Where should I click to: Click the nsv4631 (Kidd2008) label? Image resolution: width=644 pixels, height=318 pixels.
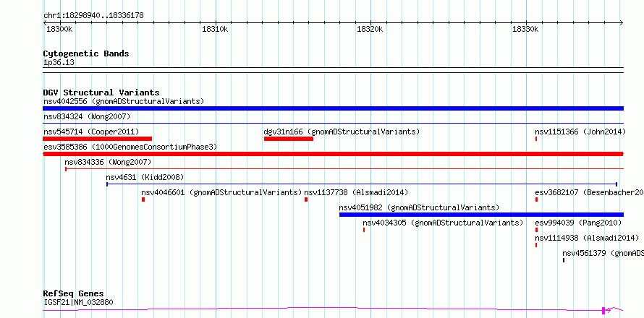click(145, 178)
